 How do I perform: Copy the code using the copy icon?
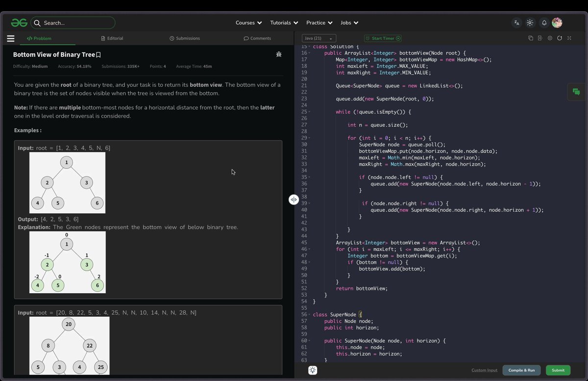click(531, 38)
